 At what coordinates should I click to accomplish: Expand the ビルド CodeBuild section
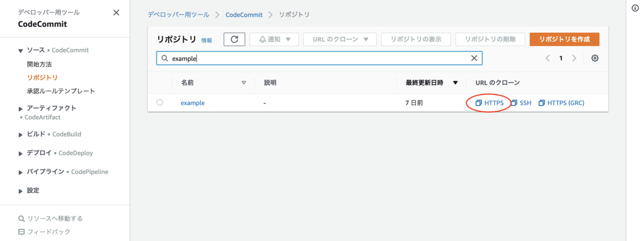click(21, 135)
